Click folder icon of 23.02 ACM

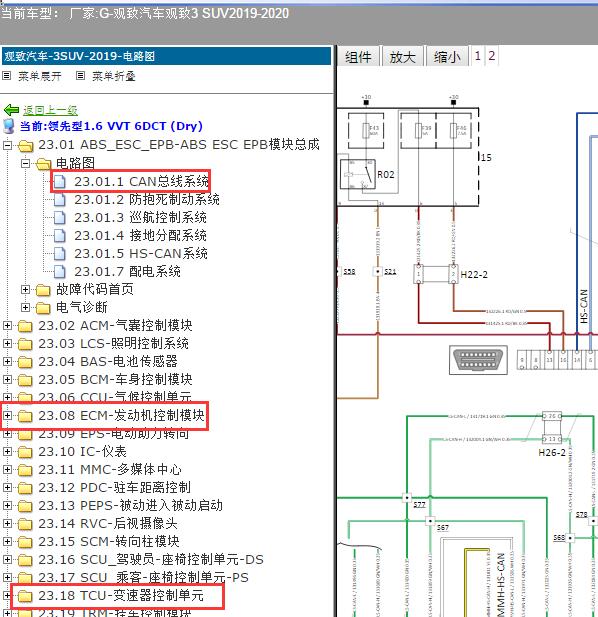25,326
